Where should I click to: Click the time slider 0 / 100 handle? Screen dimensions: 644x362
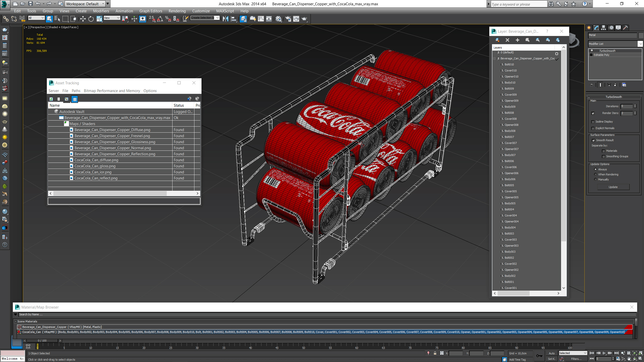coord(42,341)
